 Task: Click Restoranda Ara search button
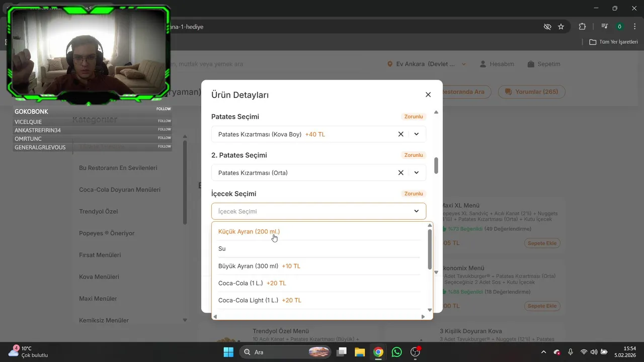pyautogui.click(x=462, y=92)
